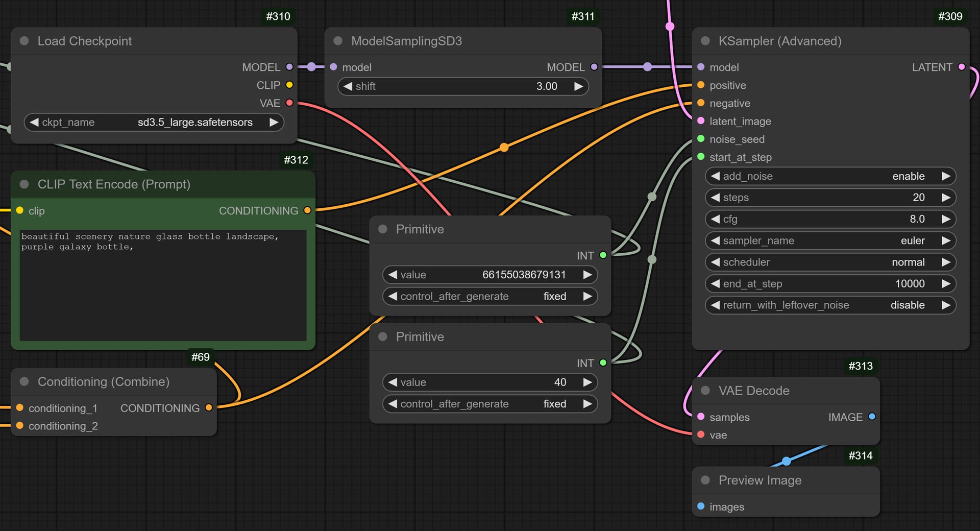
Task: Decrease end_at_step with left arrow
Action: [715, 284]
